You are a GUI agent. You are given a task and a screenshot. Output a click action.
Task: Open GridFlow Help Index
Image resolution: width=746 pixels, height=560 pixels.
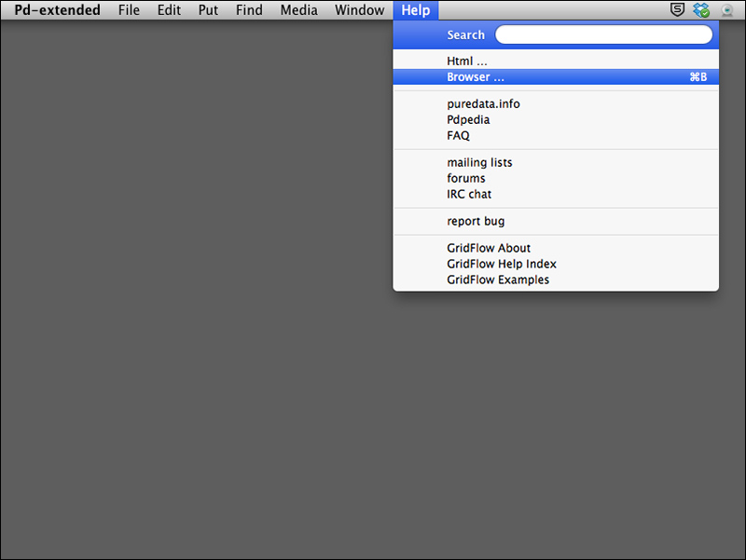tap(556, 264)
